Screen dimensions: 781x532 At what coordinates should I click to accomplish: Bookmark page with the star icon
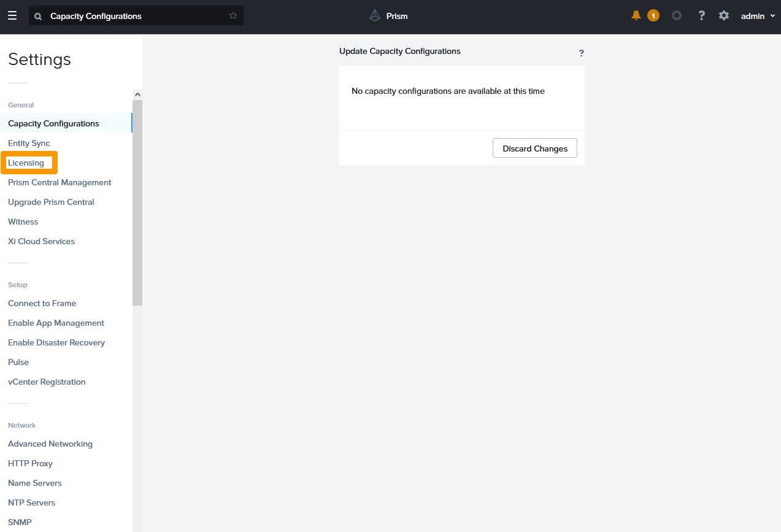(233, 16)
